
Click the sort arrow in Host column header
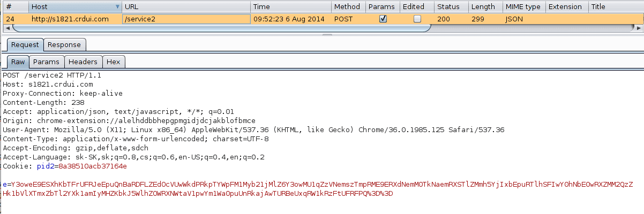(117, 7)
